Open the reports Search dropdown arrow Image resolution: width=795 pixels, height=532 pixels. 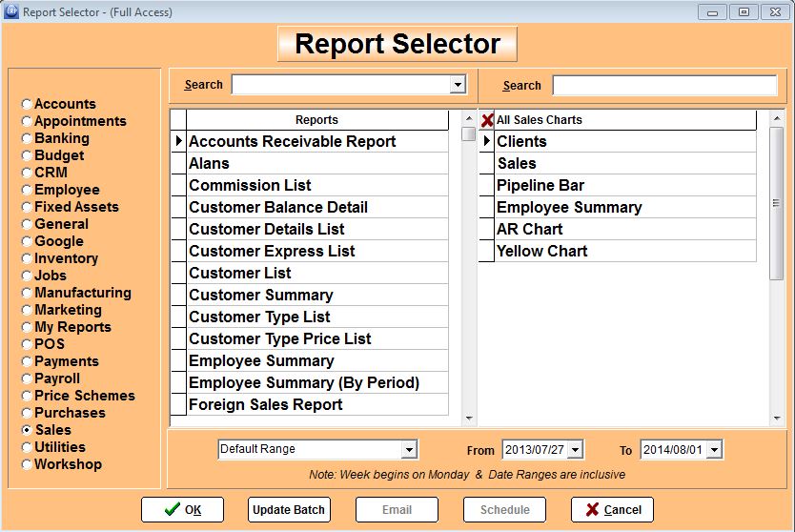[459, 85]
